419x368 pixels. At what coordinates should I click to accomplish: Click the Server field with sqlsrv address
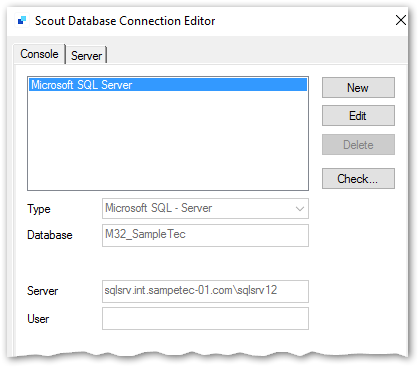(x=205, y=291)
